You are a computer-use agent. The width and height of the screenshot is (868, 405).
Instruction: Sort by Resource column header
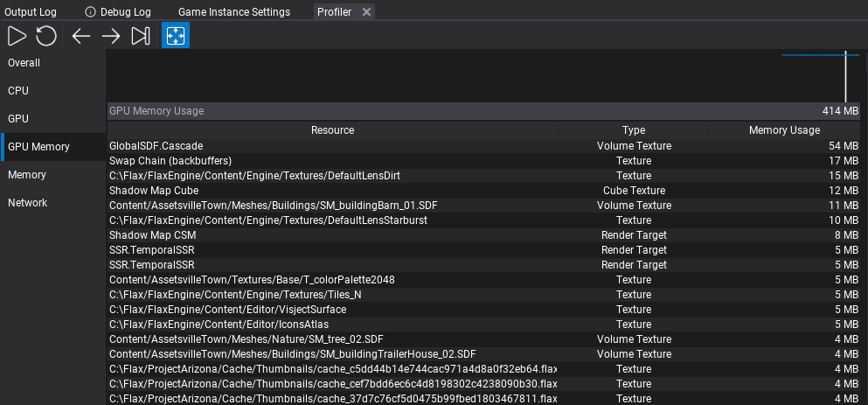click(x=333, y=130)
